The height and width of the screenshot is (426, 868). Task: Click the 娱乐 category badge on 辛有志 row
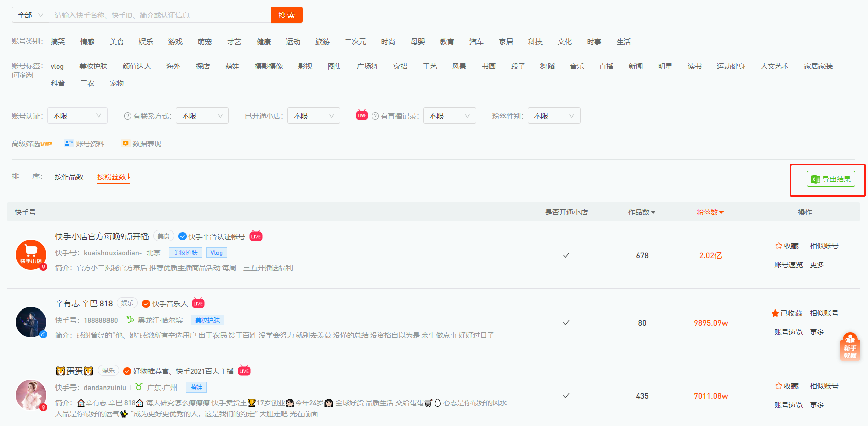coord(127,303)
